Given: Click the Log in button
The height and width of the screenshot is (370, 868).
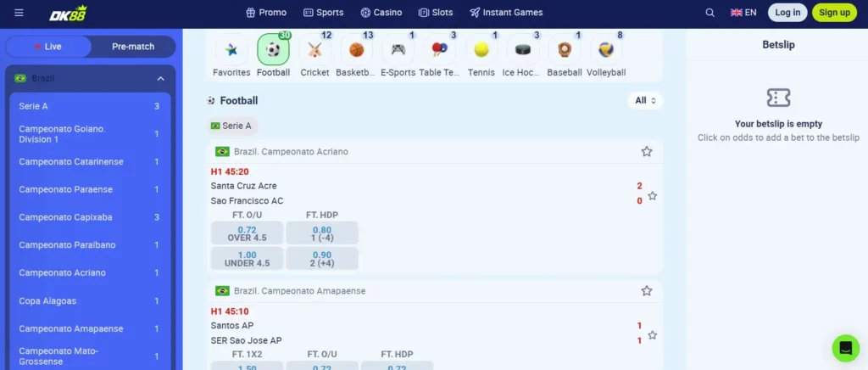Looking at the screenshot, I should (787, 12).
